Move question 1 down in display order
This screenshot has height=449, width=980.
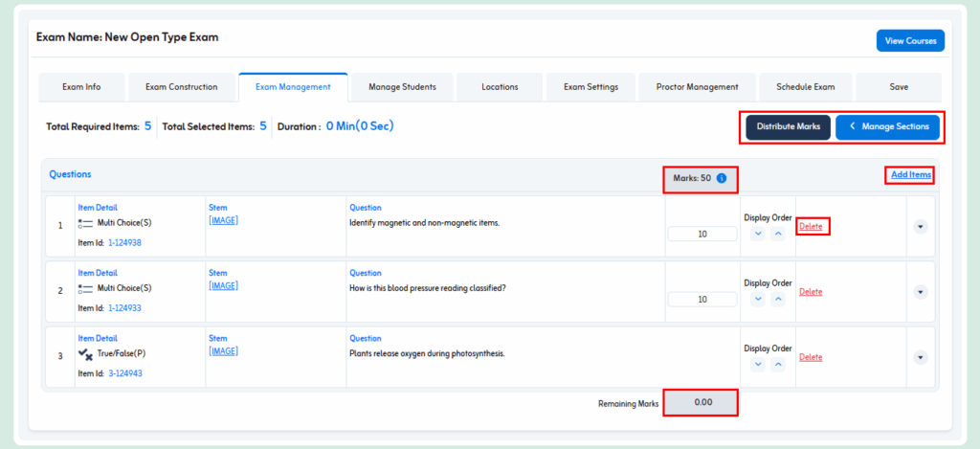(758, 234)
